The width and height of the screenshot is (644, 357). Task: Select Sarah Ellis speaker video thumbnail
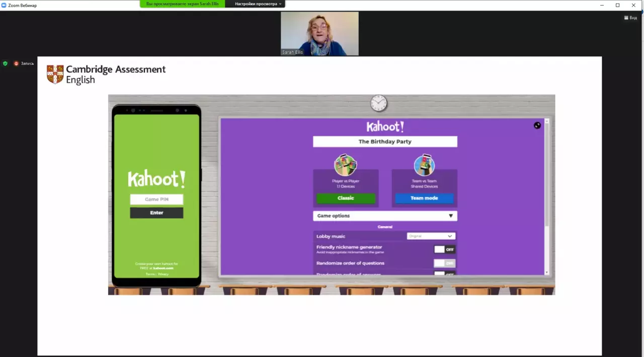tap(319, 33)
